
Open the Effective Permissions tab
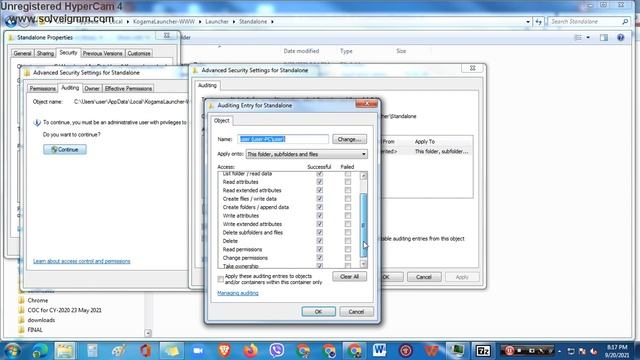(128, 89)
